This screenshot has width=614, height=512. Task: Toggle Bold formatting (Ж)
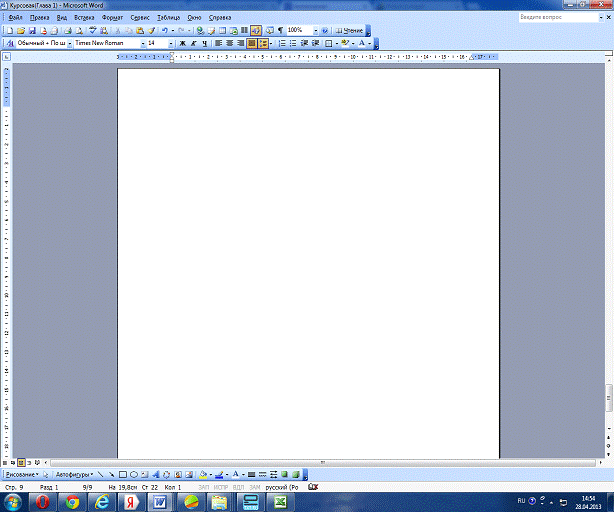[182, 44]
